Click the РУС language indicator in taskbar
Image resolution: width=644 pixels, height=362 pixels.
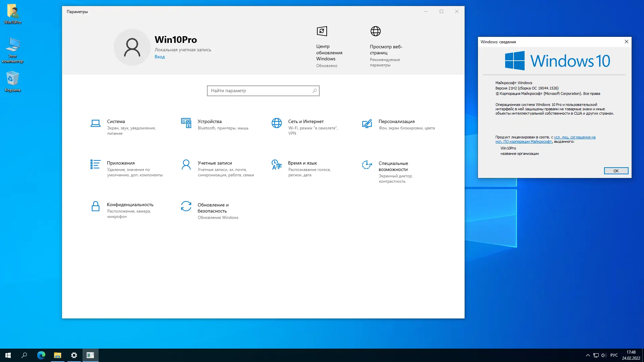click(614, 355)
